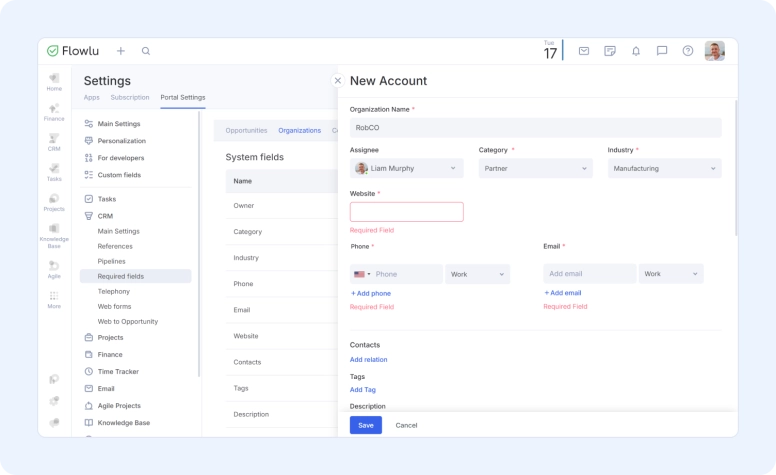Click the Add email input field

[589, 274]
